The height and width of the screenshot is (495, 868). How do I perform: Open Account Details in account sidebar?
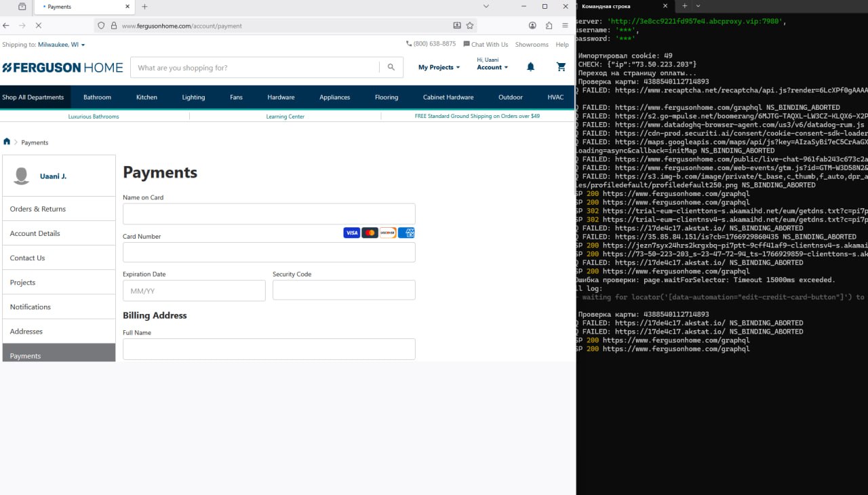pos(59,233)
